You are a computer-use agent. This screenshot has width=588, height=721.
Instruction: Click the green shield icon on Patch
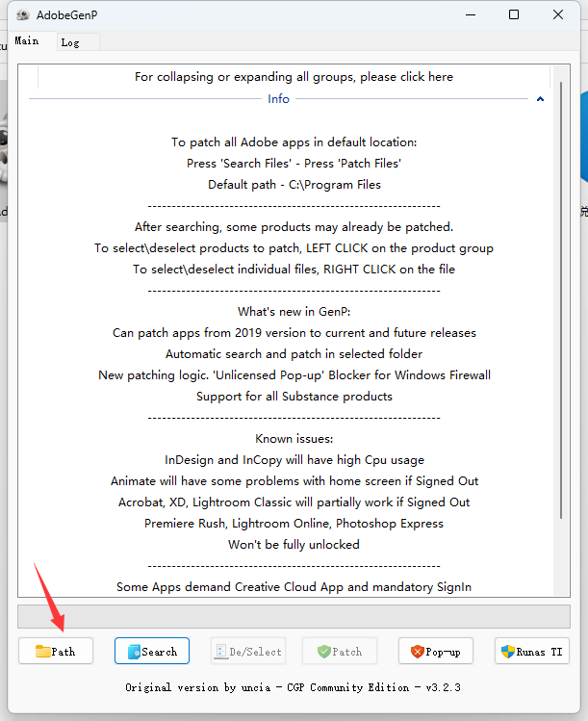point(324,651)
